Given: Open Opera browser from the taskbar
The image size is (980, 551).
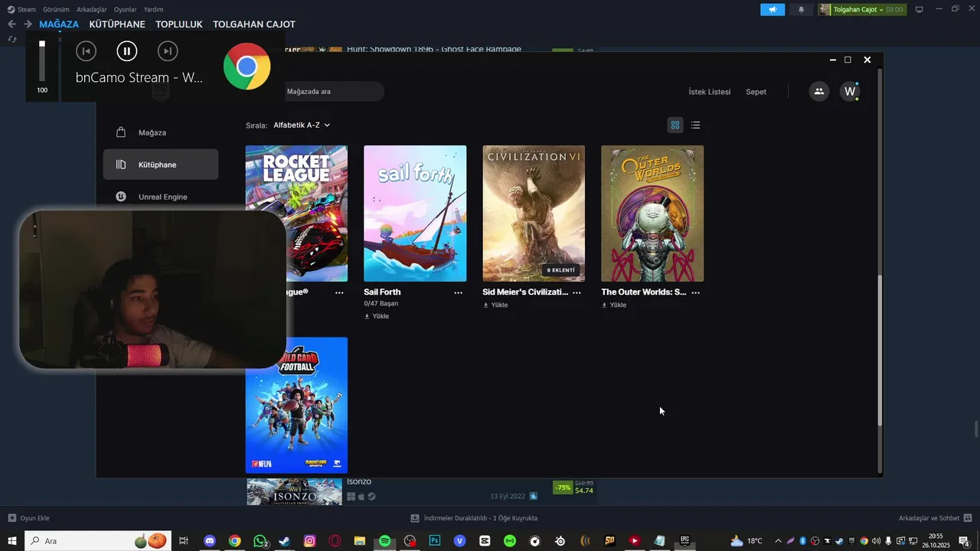Looking at the screenshot, I should [x=335, y=541].
